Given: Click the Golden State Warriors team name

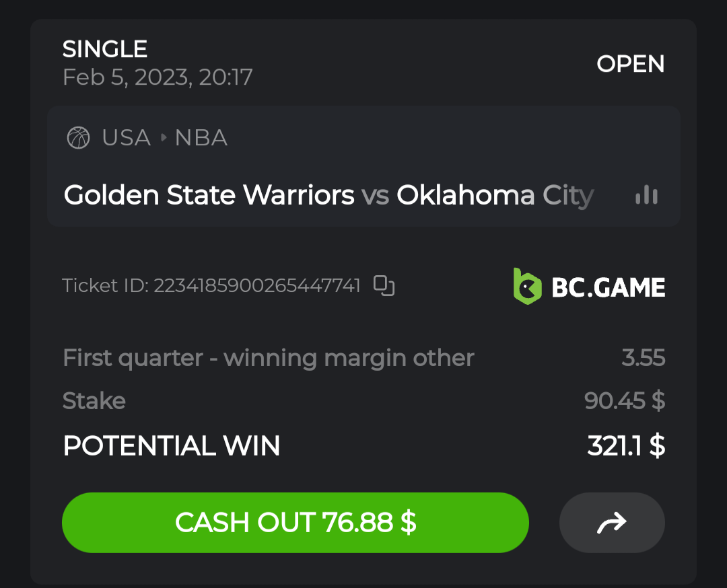Looking at the screenshot, I should click(x=209, y=195).
